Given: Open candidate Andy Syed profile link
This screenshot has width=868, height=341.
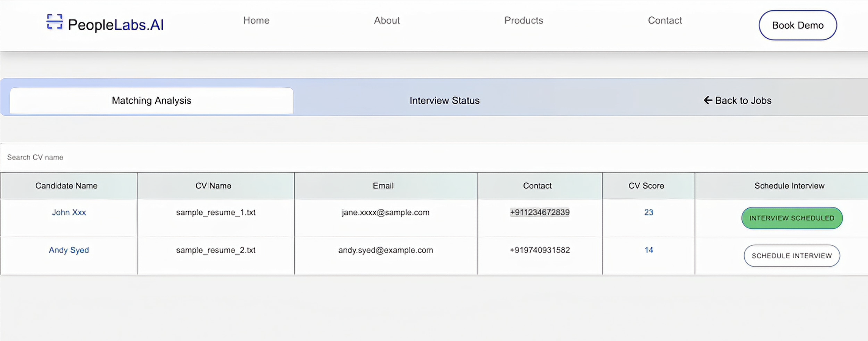Looking at the screenshot, I should click(69, 250).
